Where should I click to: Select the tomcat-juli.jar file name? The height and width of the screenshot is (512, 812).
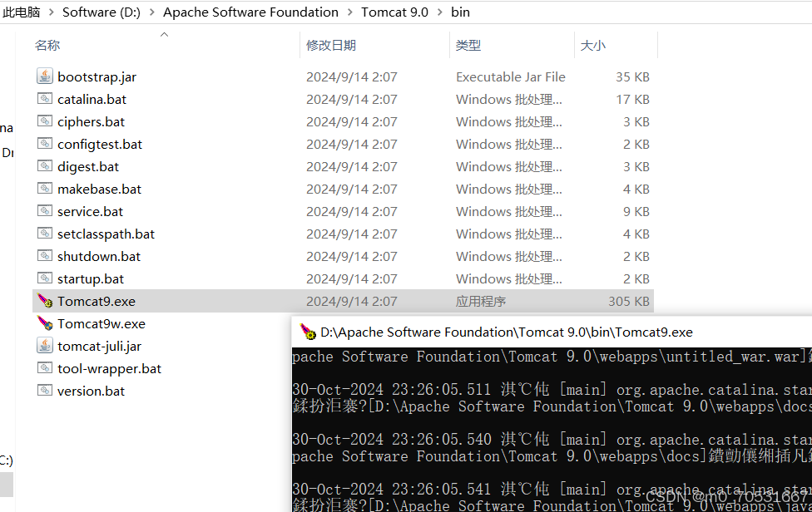pyautogui.click(x=100, y=346)
